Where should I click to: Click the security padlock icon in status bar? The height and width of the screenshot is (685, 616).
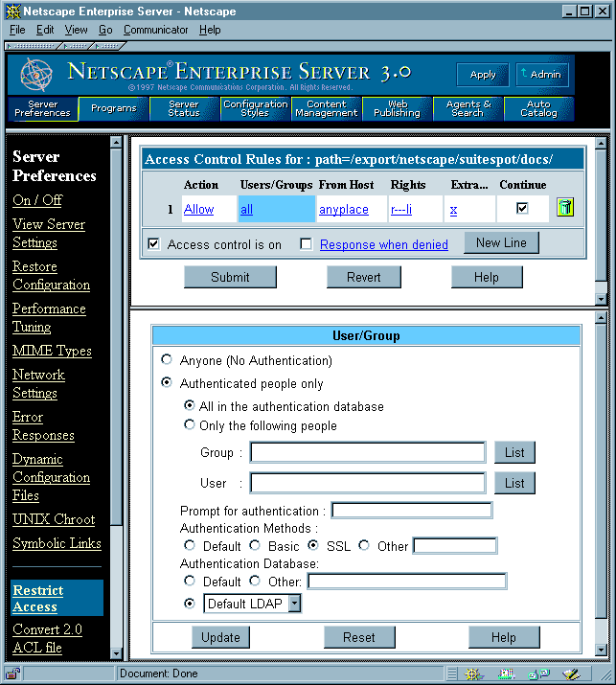coord(13,674)
